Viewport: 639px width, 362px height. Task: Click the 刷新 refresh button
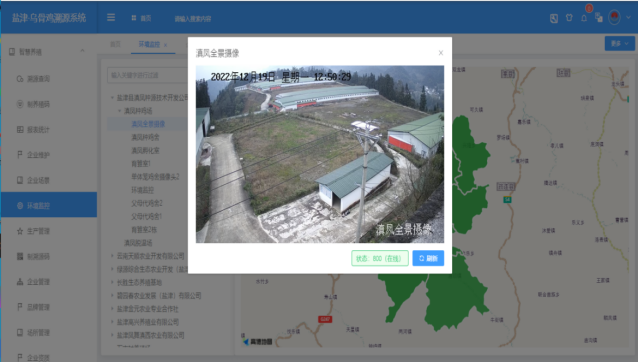428,258
